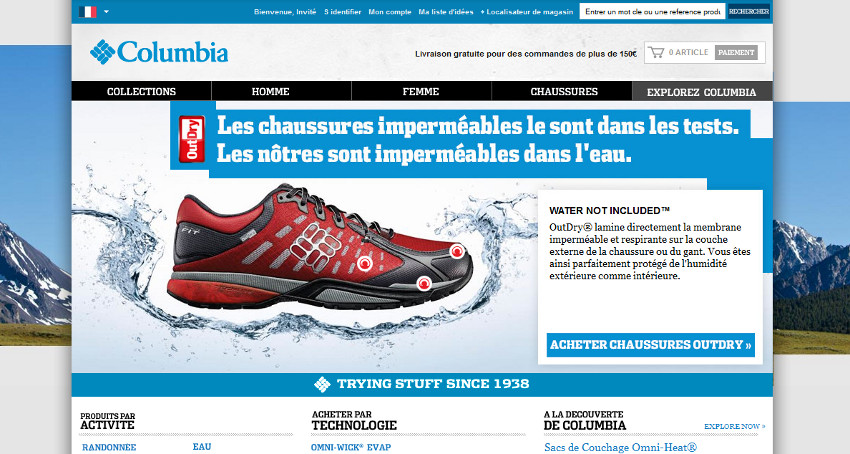Screen dimensions: 850x454
Task: Click the Columbia logo
Action: 159,52
